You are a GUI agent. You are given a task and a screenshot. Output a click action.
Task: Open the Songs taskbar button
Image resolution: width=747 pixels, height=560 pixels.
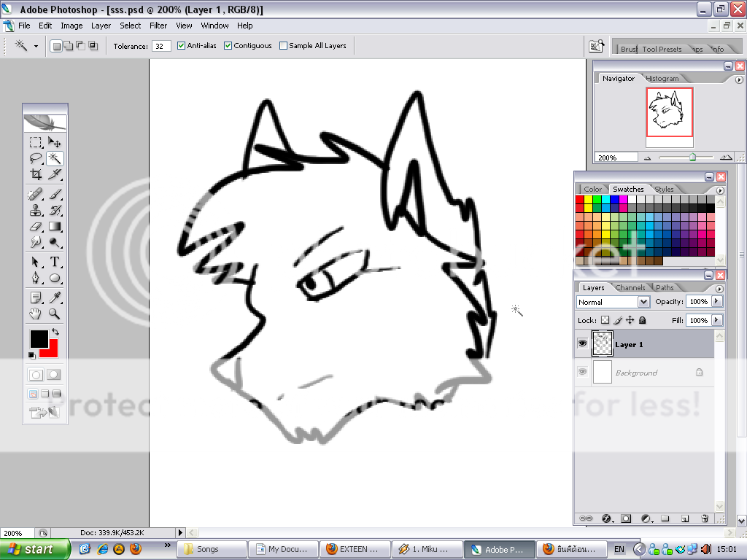tap(212, 549)
